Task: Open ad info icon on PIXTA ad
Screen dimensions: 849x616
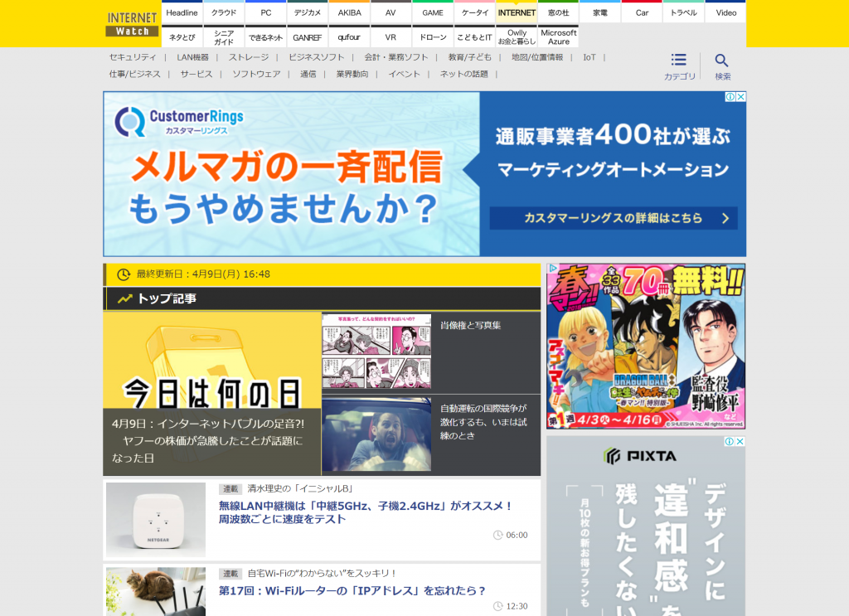Action: point(730,442)
